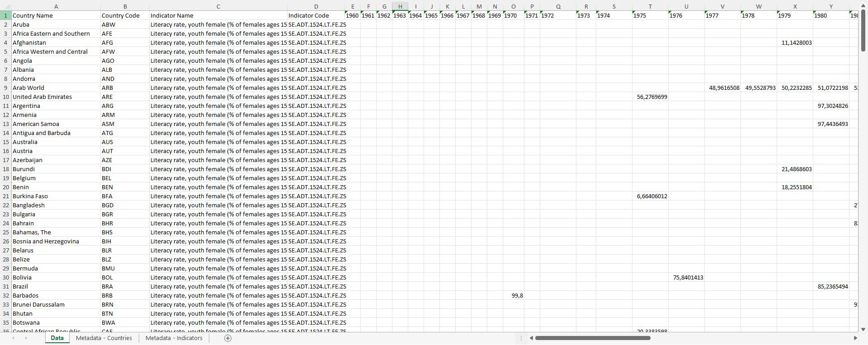
Task: Click value 75,8401413 for Bolivia
Action: coord(686,277)
